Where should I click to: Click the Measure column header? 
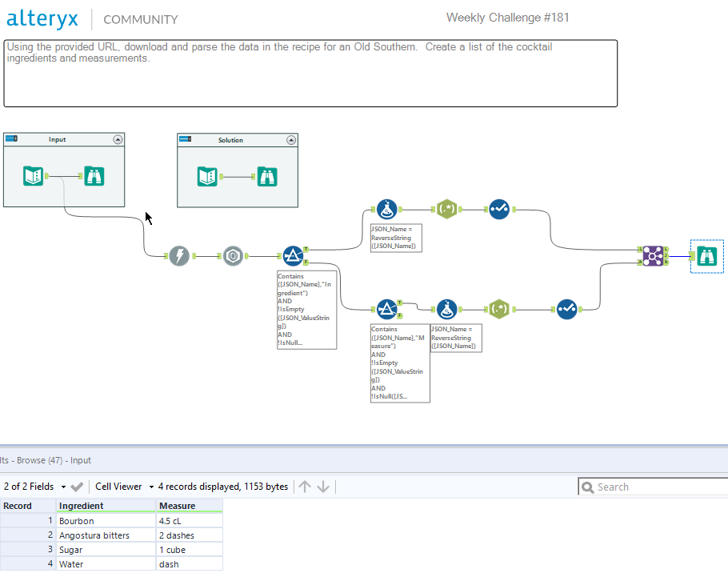point(190,506)
